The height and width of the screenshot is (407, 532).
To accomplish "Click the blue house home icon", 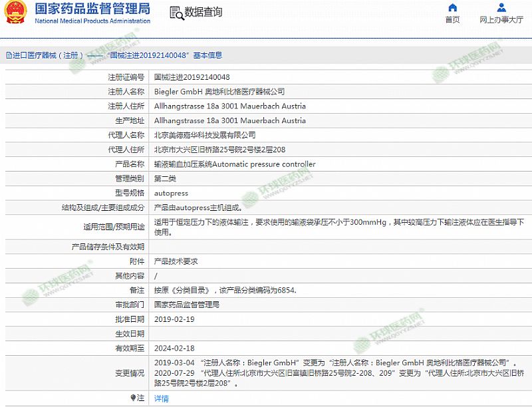I will tap(452, 8).
